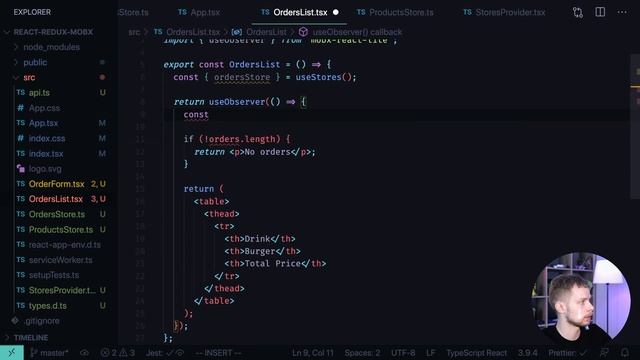Click the CSS hash icon next to App.css
Viewport: 640px width, 360px height.
[x=20, y=108]
